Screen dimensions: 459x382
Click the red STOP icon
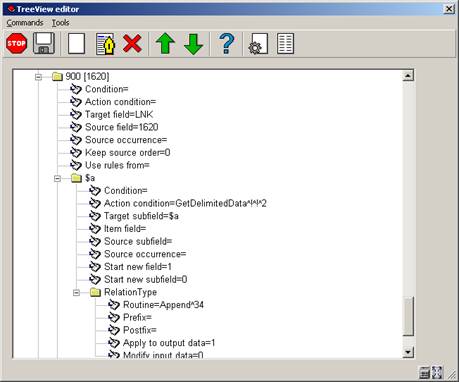16,43
